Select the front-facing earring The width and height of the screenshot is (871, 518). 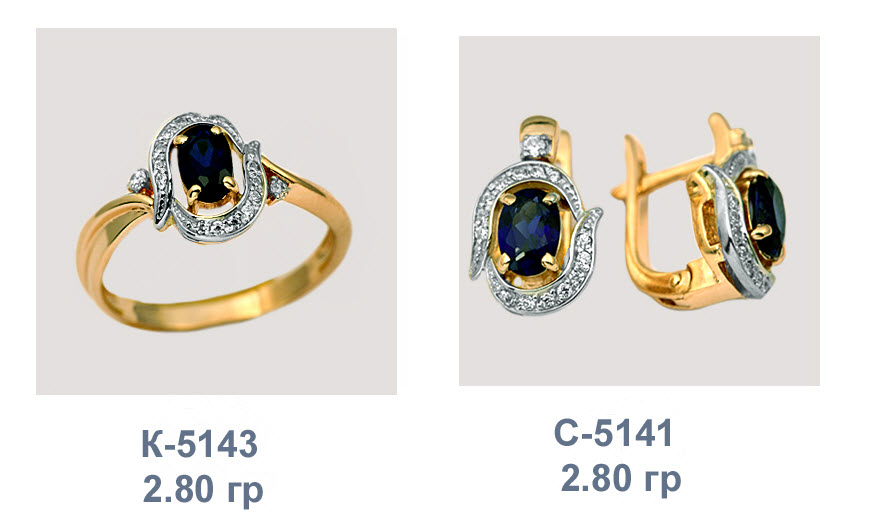tap(534, 215)
